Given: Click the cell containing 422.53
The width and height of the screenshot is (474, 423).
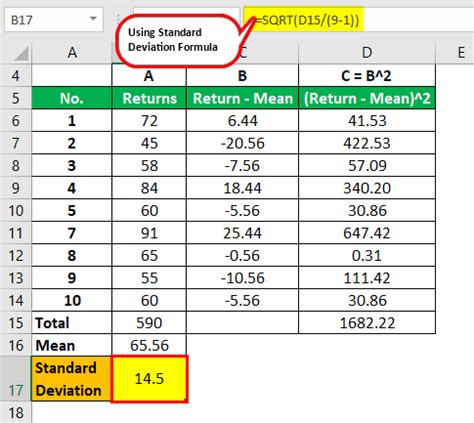Looking at the screenshot, I should pos(367,143).
